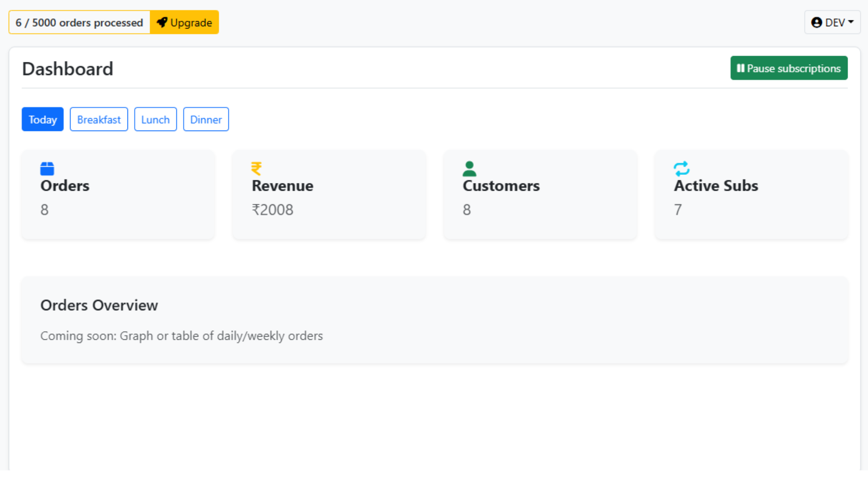Click the Active Subs card title

click(716, 186)
